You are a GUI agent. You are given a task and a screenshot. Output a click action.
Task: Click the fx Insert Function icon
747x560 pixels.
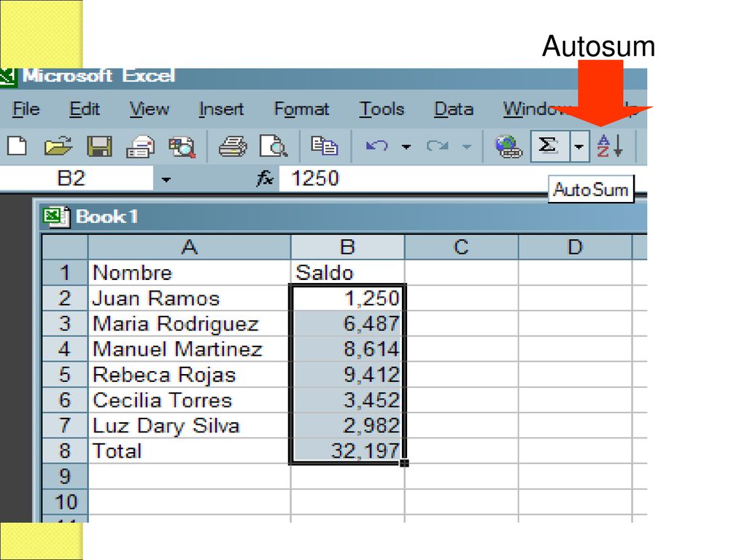click(x=265, y=179)
